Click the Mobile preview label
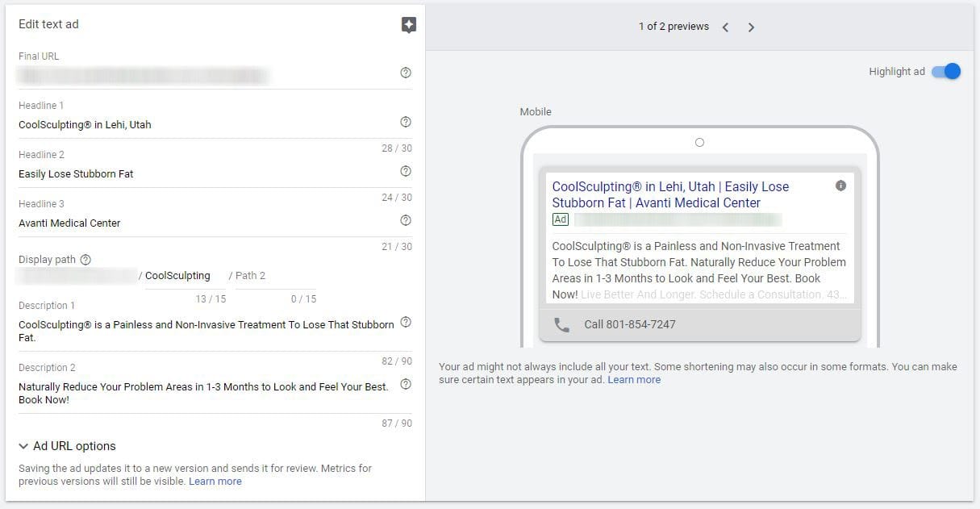980x509 pixels. (536, 112)
